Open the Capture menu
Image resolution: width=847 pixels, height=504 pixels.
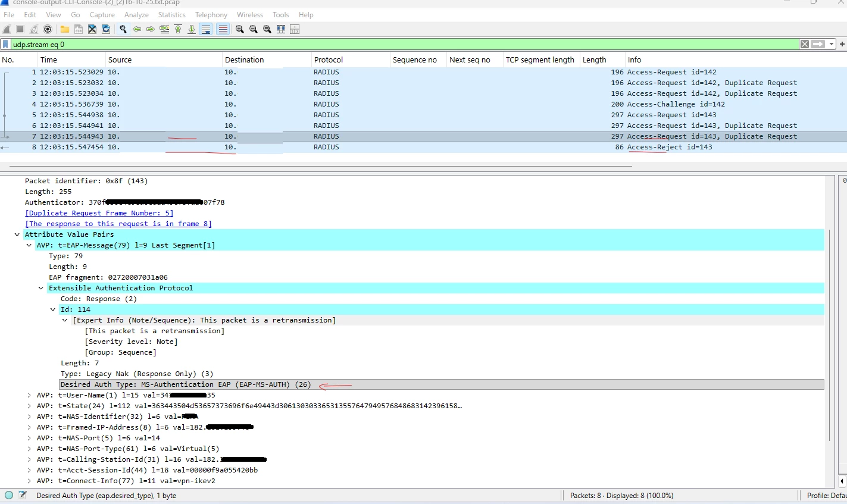(x=102, y=15)
